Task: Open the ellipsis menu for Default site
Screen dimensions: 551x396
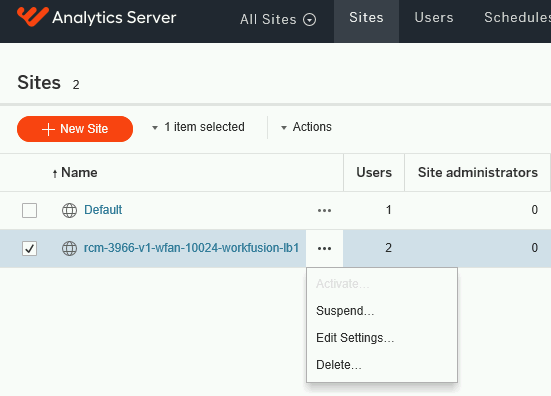Action: coord(324,210)
